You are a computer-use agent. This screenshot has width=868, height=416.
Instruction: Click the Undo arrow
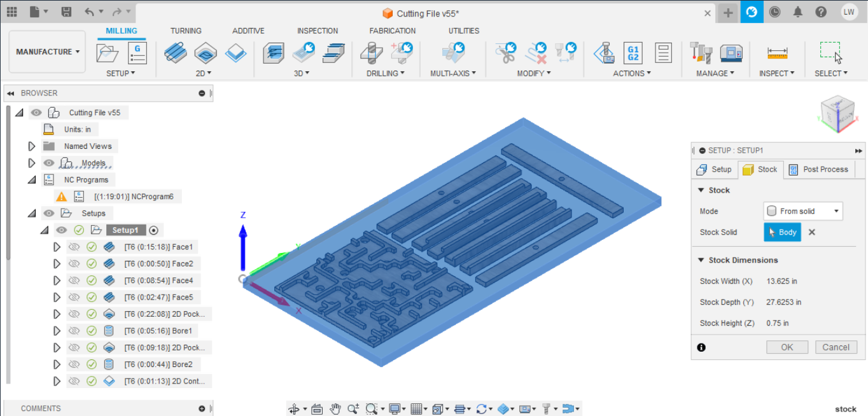point(89,11)
